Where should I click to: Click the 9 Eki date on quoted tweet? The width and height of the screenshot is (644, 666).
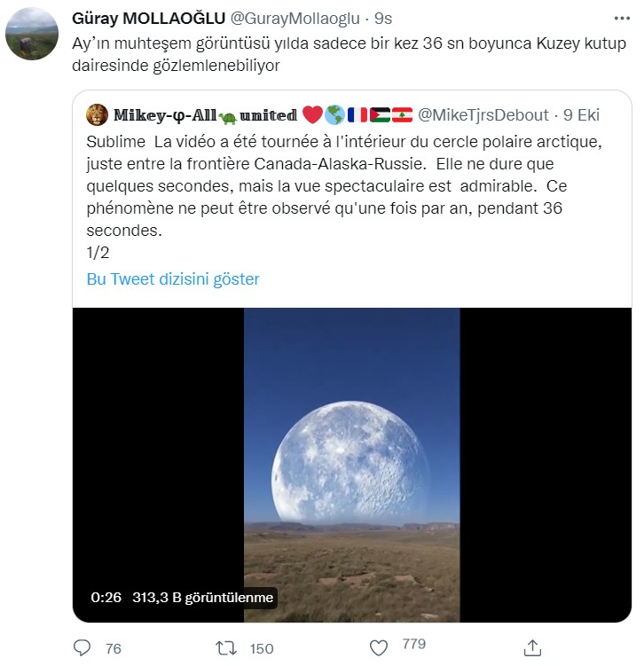point(583,115)
